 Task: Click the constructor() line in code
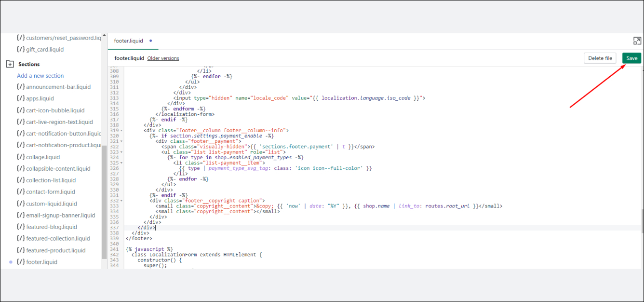click(x=160, y=260)
